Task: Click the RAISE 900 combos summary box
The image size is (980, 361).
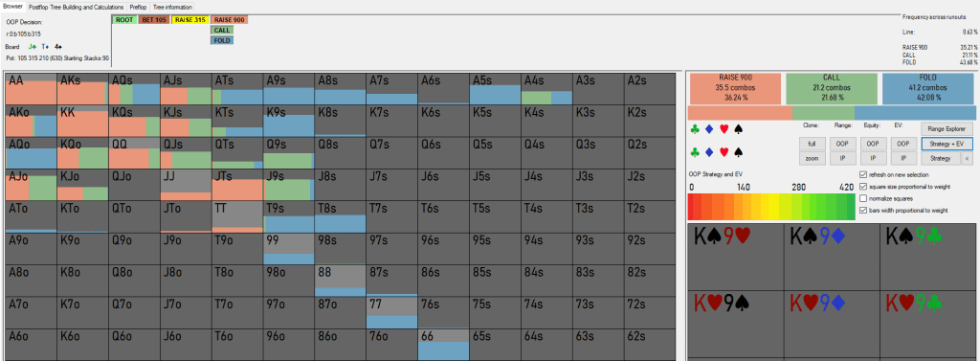Action: [x=735, y=88]
